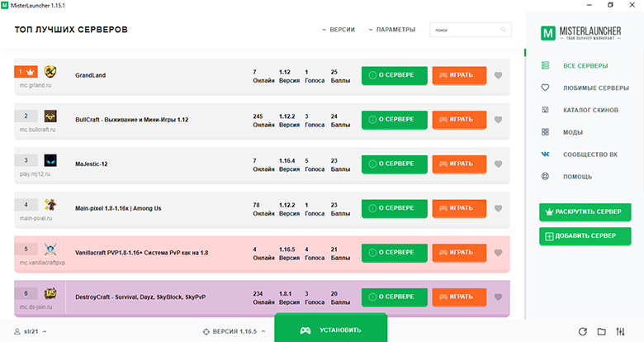Click the green УСТАНОВИТЬ button
The width and height of the screenshot is (644, 342).
click(x=330, y=329)
